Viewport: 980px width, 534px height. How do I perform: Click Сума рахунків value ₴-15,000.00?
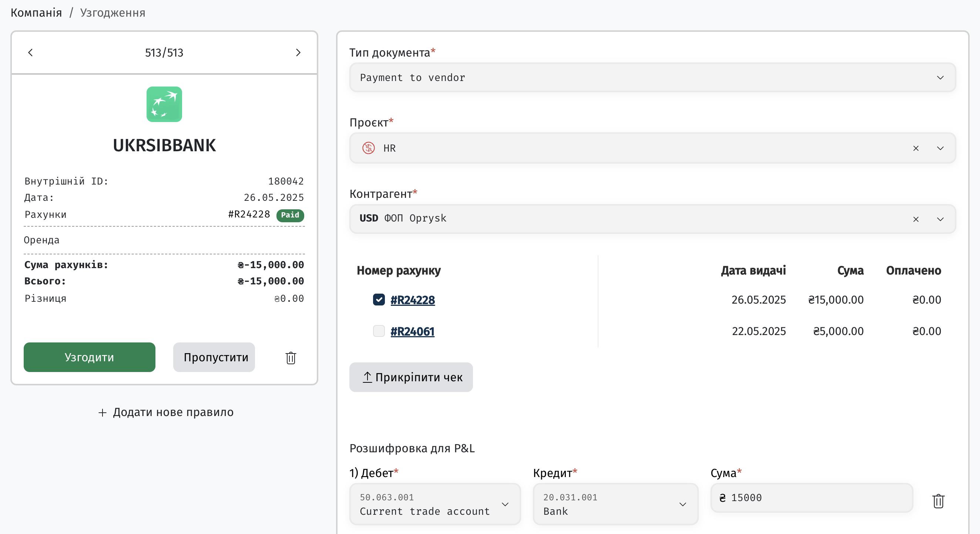pyautogui.click(x=271, y=265)
